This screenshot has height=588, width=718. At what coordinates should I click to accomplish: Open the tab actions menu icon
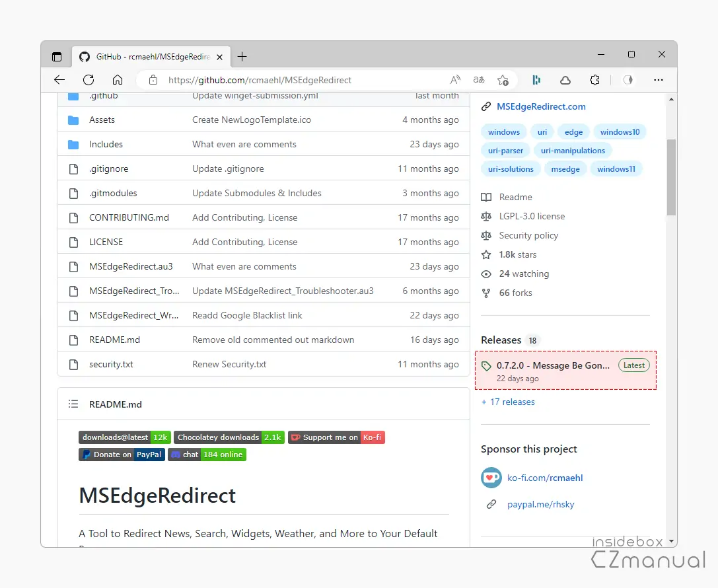(x=57, y=57)
